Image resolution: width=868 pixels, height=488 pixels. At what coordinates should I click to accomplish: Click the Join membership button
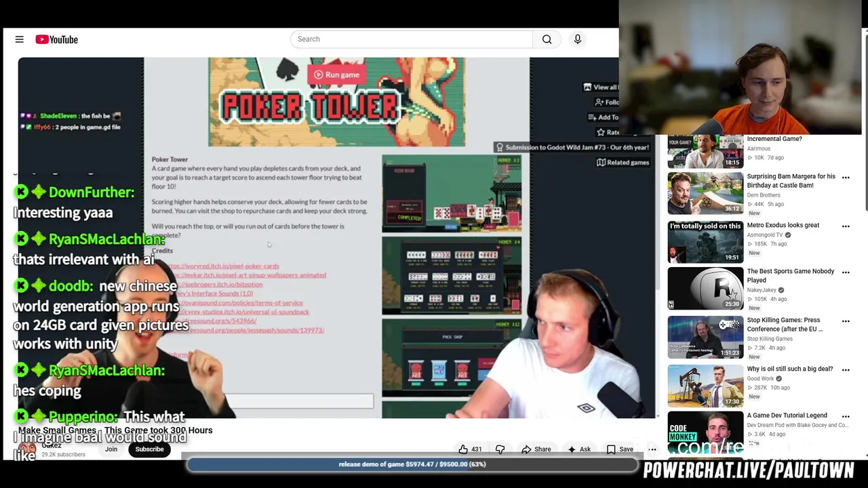tap(111, 449)
